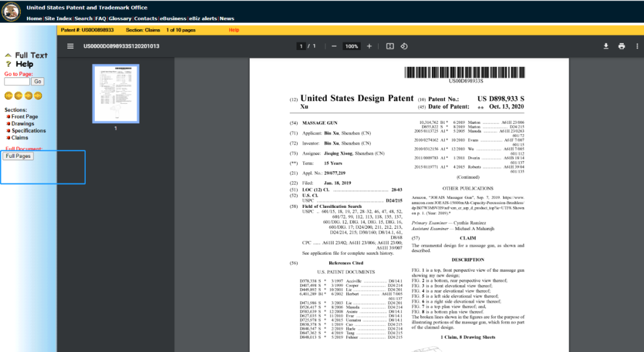Screen dimensions: 644x352
Task: Open Contacts in the top navigation
Action: [145, 18]
